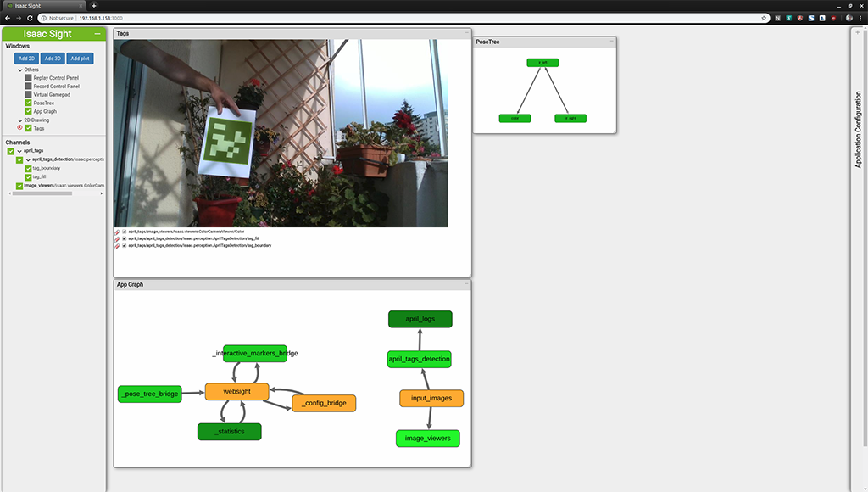Bookmark this page with the star icon
Image resolution: width=868 pixels, height=492 pixels.
pos(764,17)
